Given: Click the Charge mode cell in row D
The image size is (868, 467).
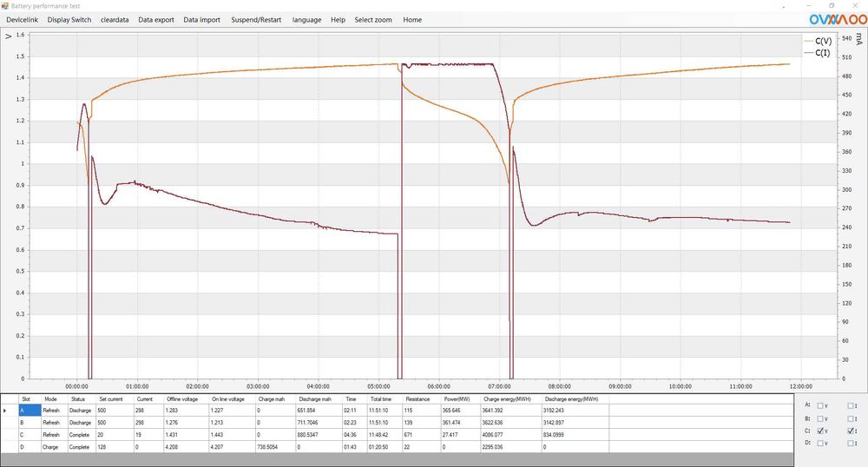Looking at the screenshot, I should (x=54, y=447).
